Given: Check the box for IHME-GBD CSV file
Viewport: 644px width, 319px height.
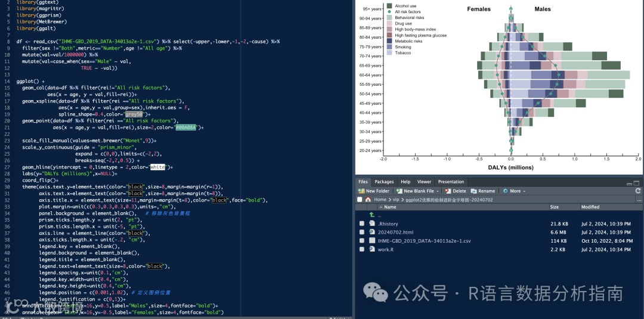Looking at the screenshot, I should (362, 241).
